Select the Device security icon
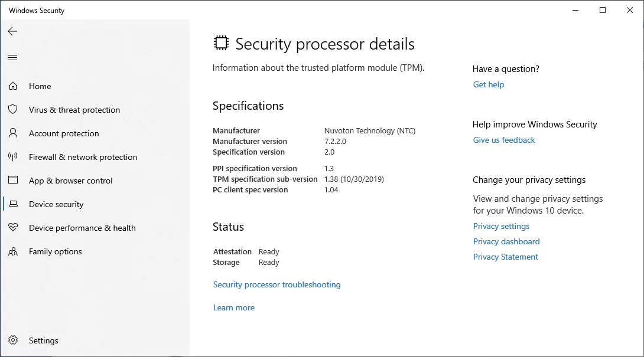 point(13,204)
